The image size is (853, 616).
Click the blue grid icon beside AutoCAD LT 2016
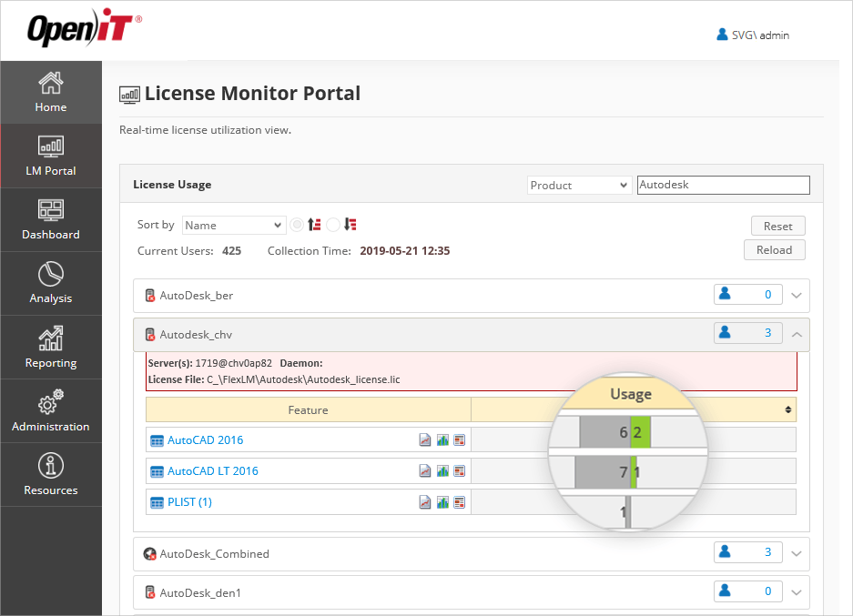pyautogui.click(x=157, y=471)
